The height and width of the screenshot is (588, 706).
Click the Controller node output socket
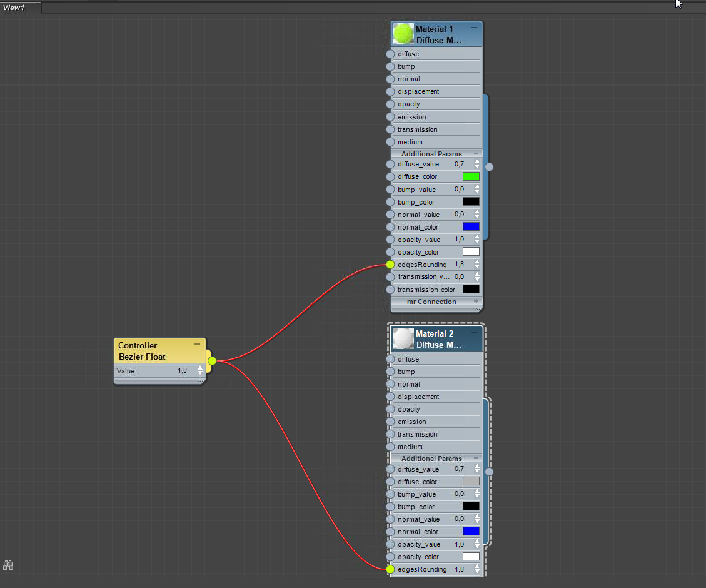click(x=212, y=361)
